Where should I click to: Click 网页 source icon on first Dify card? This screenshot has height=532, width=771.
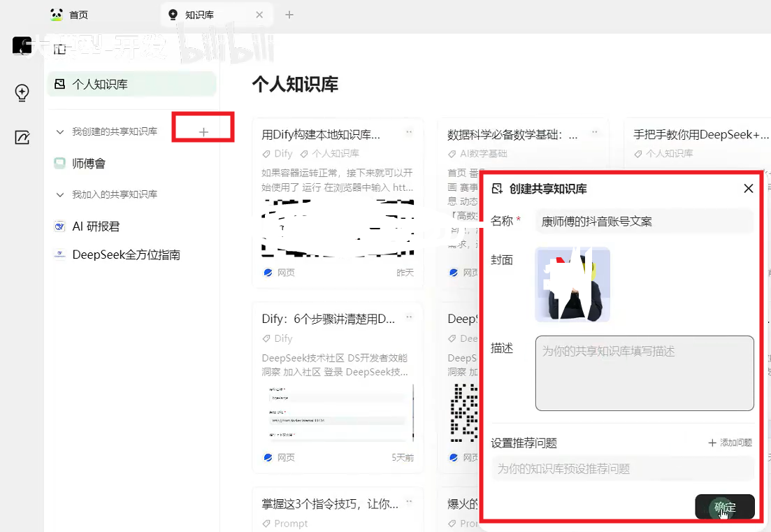[268, 273]
